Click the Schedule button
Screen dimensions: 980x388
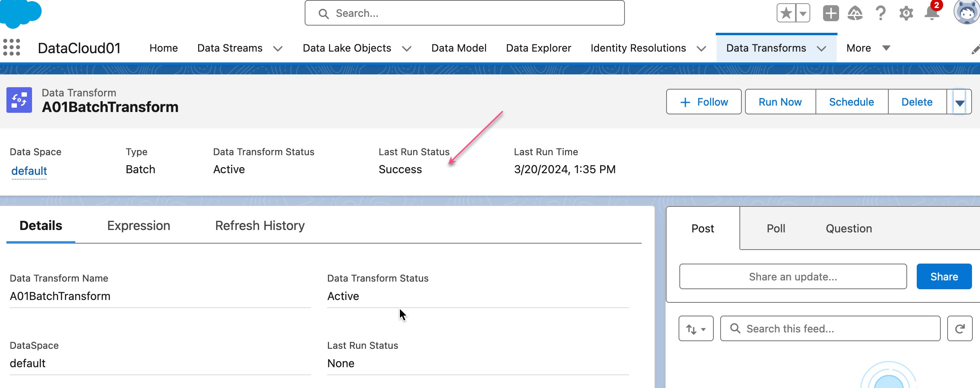851,102
